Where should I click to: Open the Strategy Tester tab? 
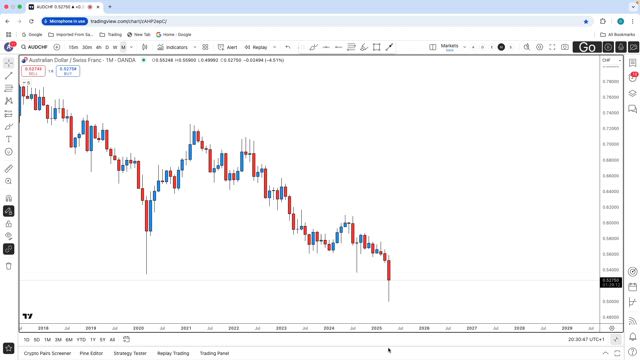[x=130, y=353]
